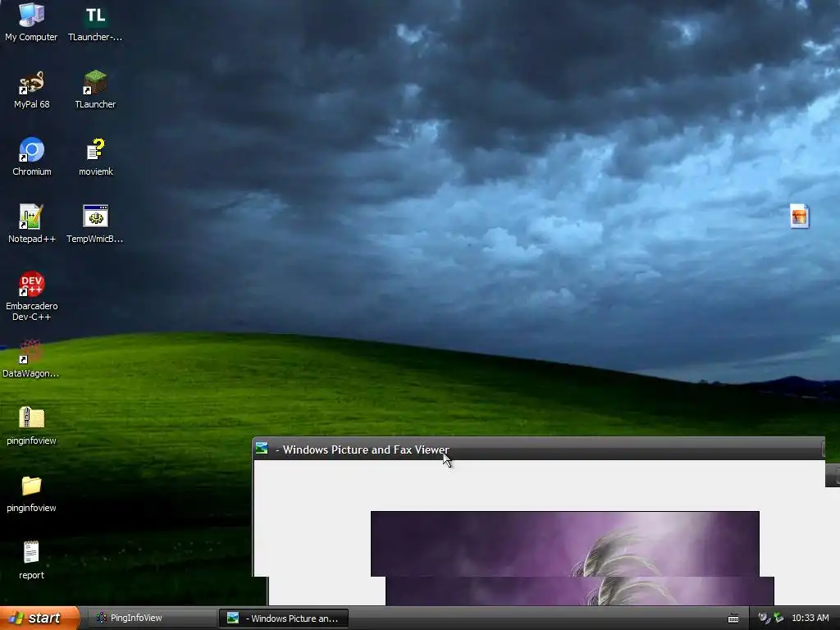Open the Start menu
This screenshot has height=630, width=840.
[x=39, y=619]
